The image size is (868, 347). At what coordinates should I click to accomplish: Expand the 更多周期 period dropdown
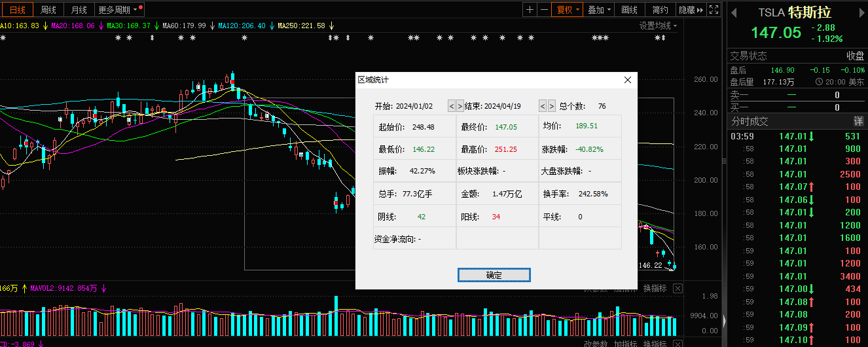(x=118, y=10)
